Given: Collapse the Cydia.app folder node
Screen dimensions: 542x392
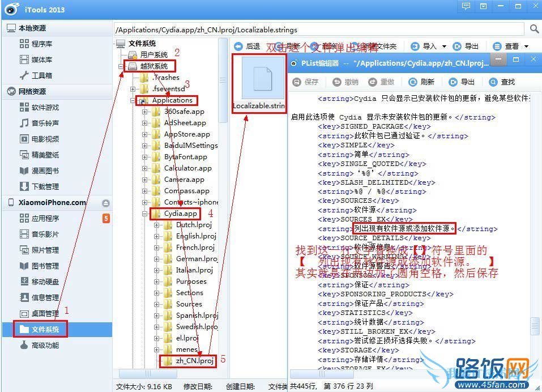Looking at the screenshot, I should (x=144, y=214).
